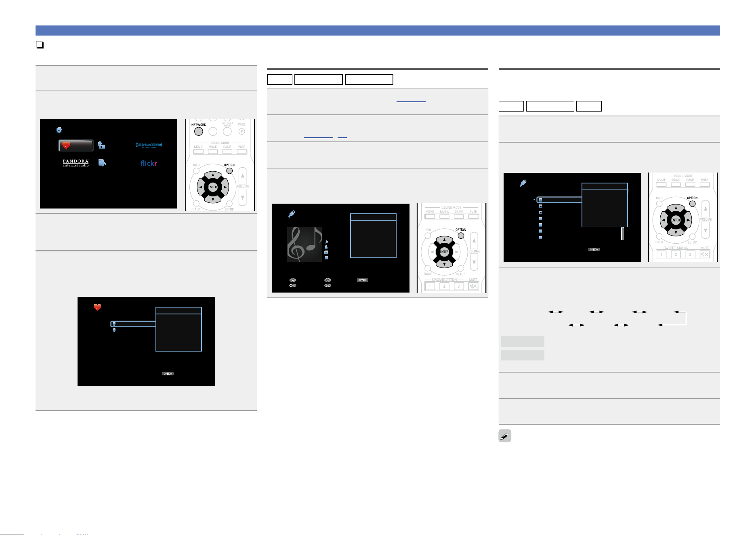Raise volume on the NETWORK-button remote
This screenshot has height=535, width=756.
(242, 176)
